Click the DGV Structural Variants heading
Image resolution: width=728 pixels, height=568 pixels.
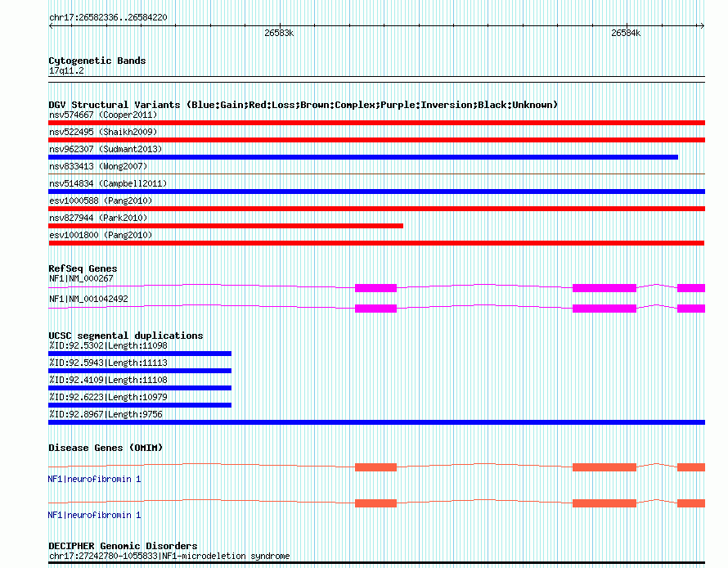(x=303, y=105)
